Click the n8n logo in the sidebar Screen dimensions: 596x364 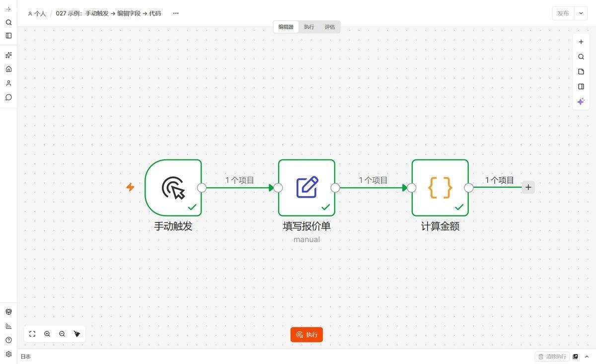click(x=8, y=9)
